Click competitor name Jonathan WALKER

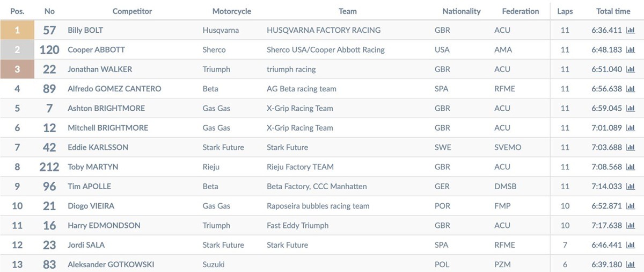[x=100, y=69]
